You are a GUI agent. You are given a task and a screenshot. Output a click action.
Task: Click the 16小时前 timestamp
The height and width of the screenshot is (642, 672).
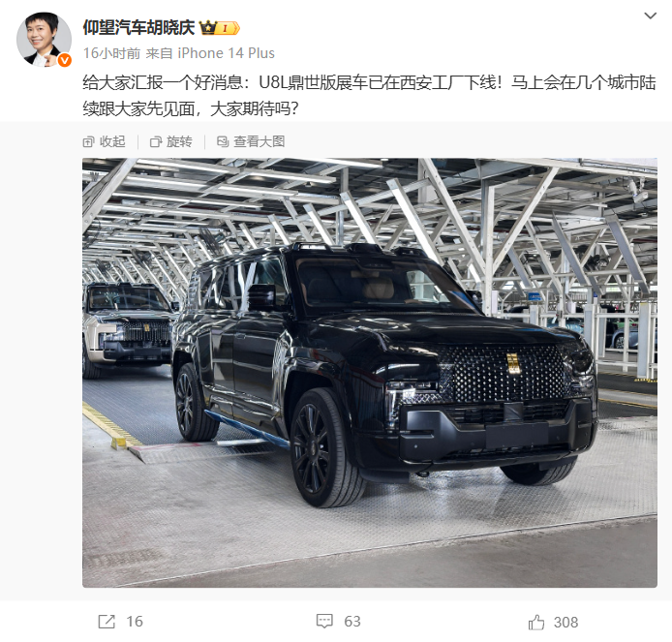tap(111, 53)
